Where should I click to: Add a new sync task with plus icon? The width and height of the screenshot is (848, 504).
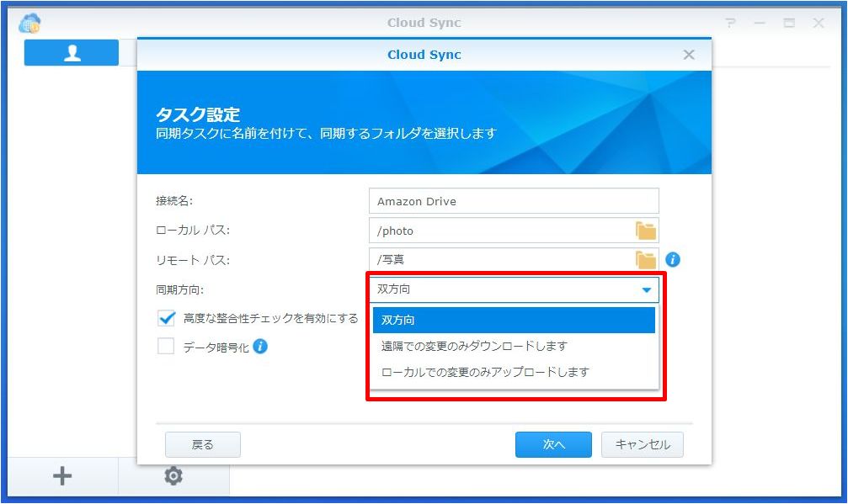click(x=60, y=475)
